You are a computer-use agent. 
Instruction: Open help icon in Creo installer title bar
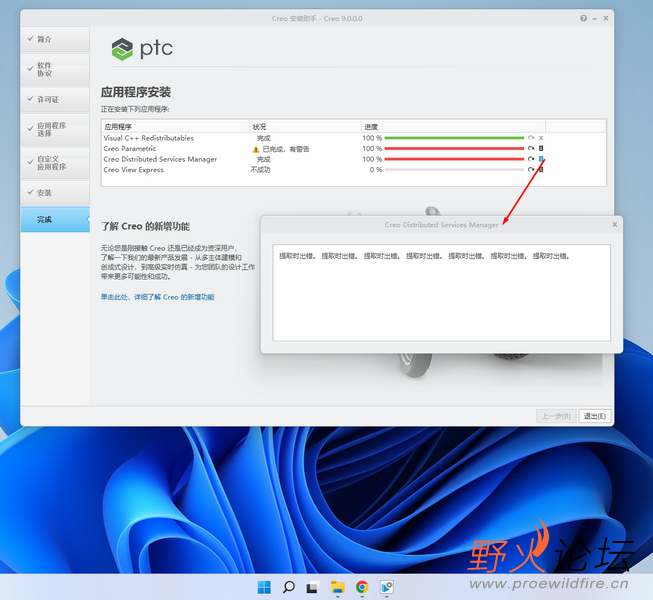pyautogui.click(x=583, y=18)
